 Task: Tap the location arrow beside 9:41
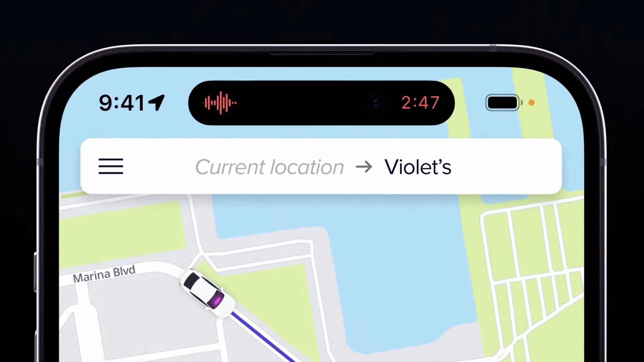[x=156, y=103]
